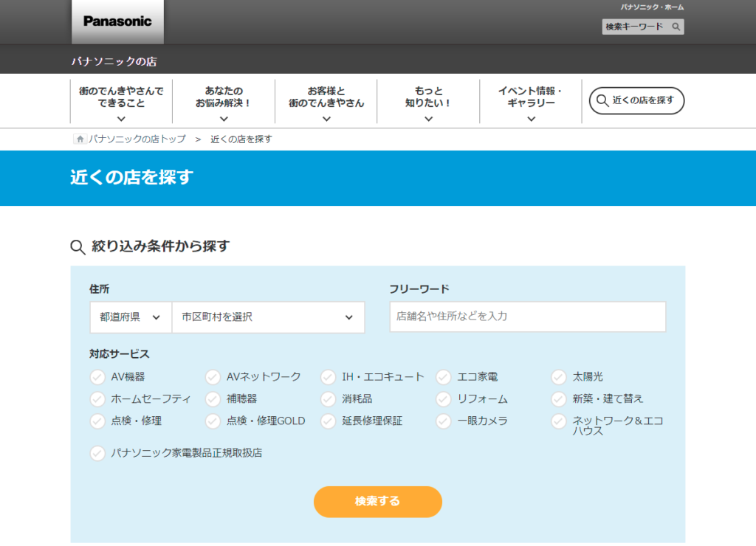
Task: Expand the イベント情報・ギャラリー menu
Action: pyautogui.click(x=531, y=102)
